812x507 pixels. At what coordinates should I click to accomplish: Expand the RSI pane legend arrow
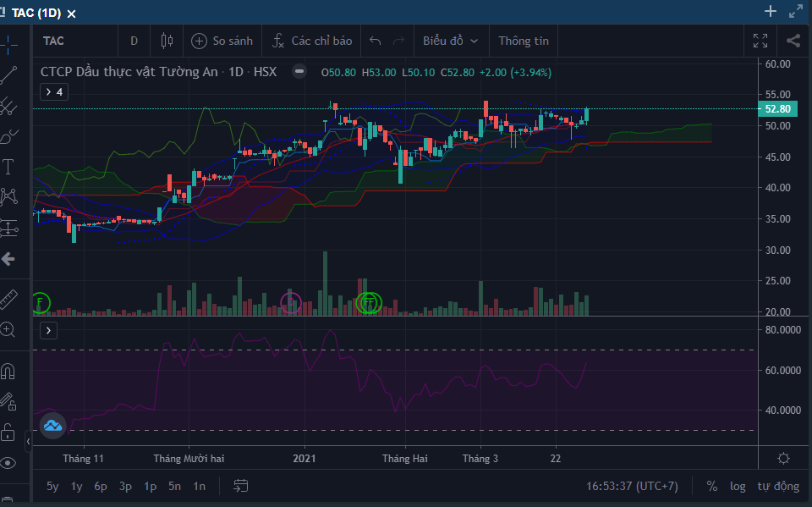point(48,330)
